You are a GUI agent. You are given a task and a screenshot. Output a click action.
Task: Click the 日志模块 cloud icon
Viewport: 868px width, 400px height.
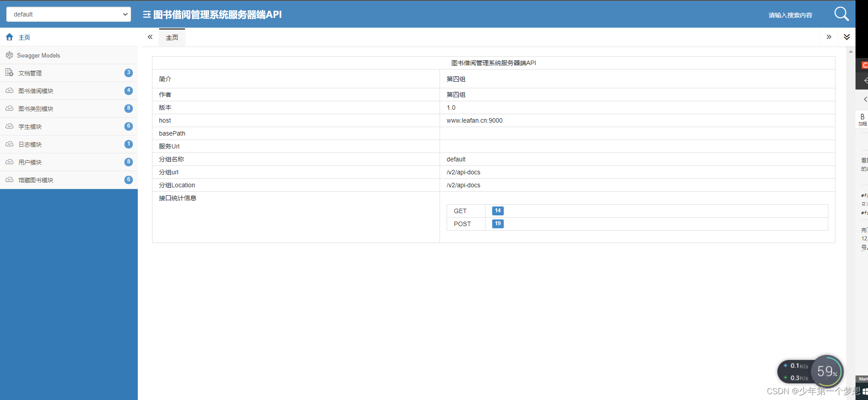tap(9, 144)
